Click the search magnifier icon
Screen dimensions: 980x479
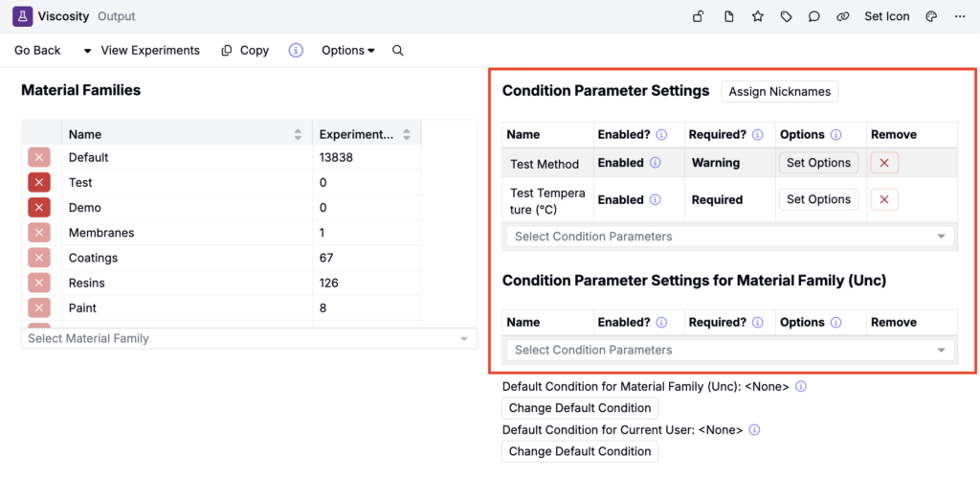coord(397,51)
